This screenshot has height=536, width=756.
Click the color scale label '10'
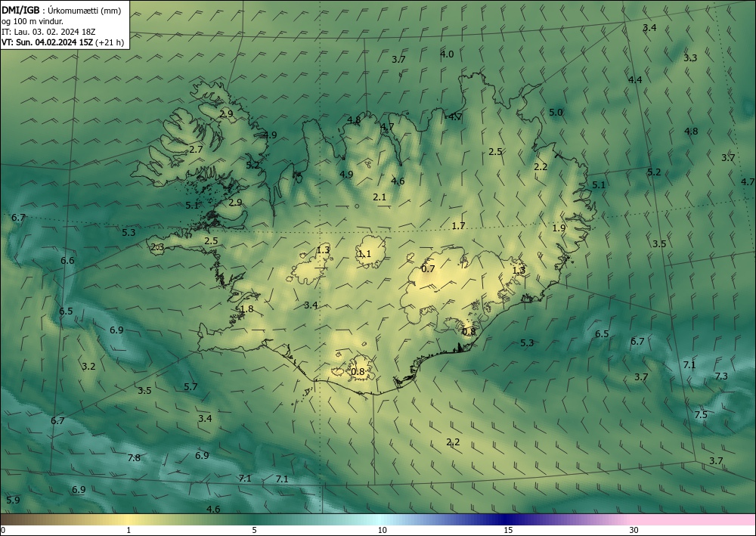click(x=383, y=530)
